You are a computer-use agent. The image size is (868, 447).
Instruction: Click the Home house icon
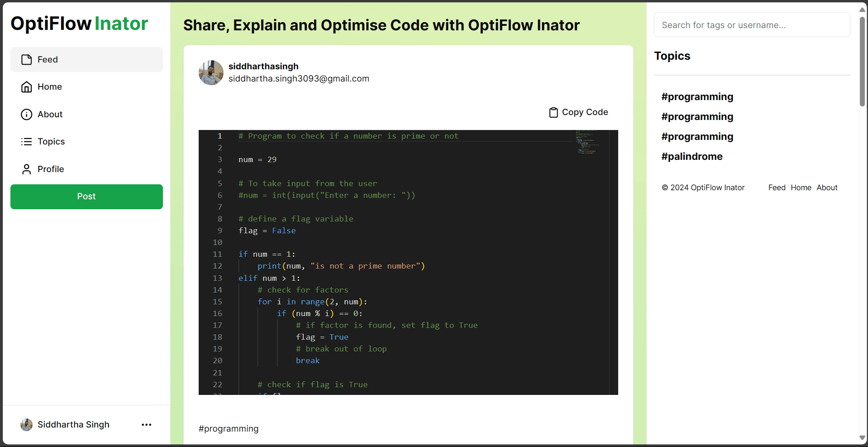(x=27, y=87)
